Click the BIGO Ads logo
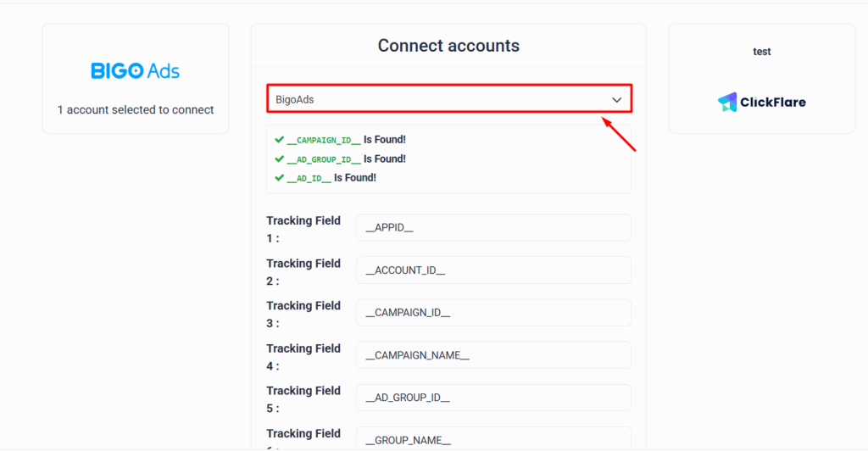 coord(136,71)
